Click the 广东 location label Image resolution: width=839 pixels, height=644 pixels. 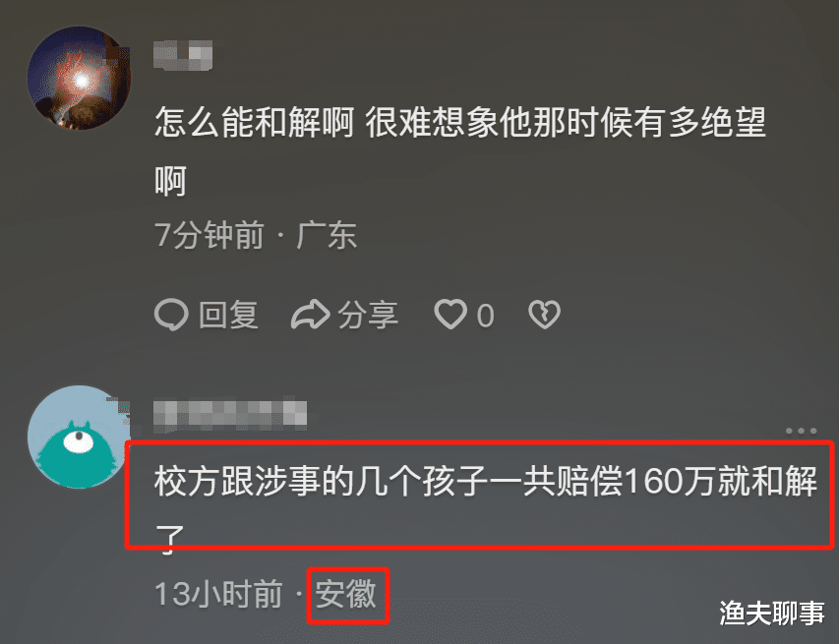[x=327, y=235]
